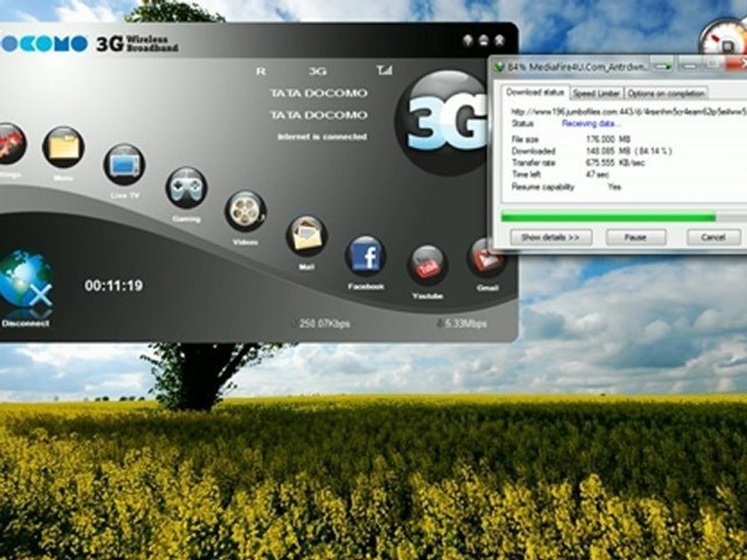Click the signal strength bars indicator
The image size is (747, 560).
(x=384, y=71)
